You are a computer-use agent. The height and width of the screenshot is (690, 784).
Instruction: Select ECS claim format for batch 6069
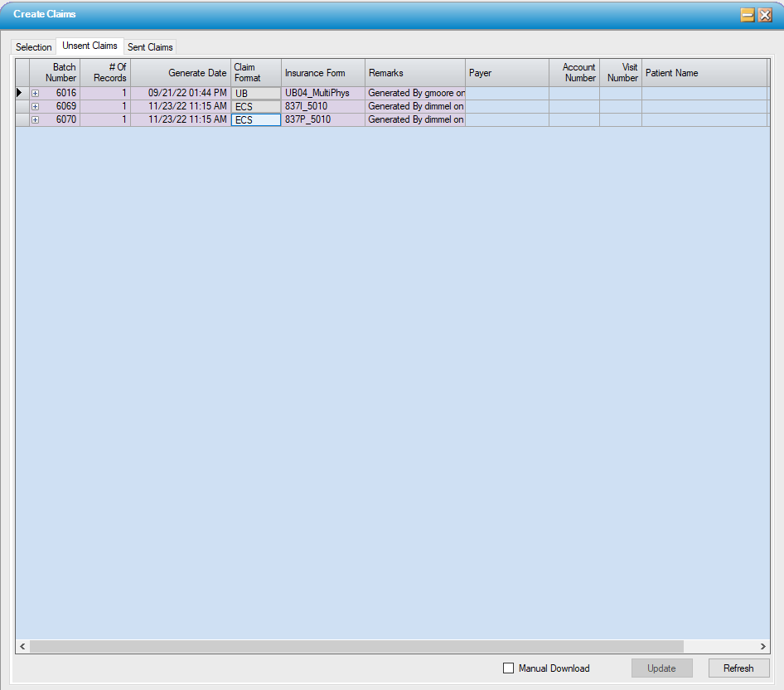256,107
